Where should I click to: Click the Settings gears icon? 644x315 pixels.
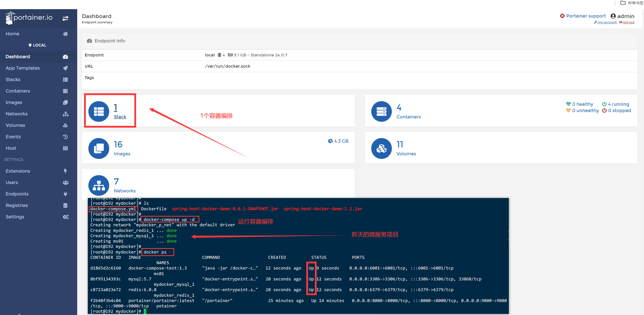click(x=66, y=217)
